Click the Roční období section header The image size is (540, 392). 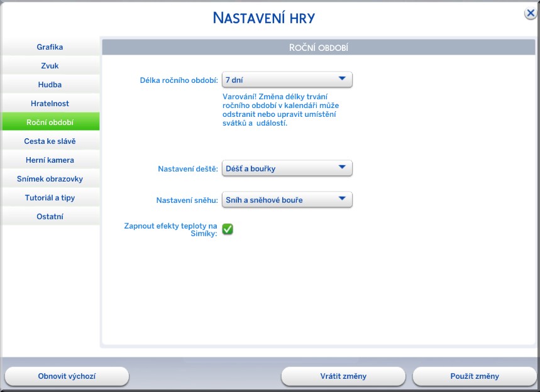pyautogui.click(x=319, y=47)
